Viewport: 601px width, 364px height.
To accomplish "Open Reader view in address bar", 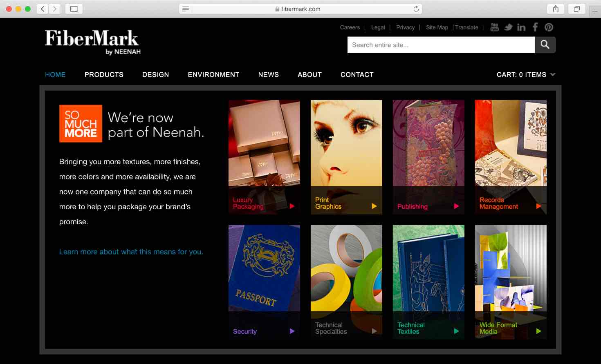I will pyautogui.click(x=186, y=9).
